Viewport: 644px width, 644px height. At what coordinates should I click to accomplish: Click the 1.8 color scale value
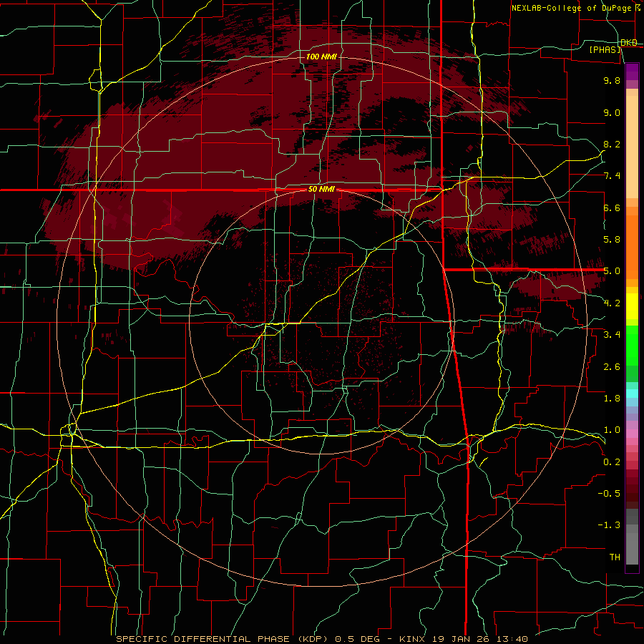pyautogui.click(x=612, y=399)
